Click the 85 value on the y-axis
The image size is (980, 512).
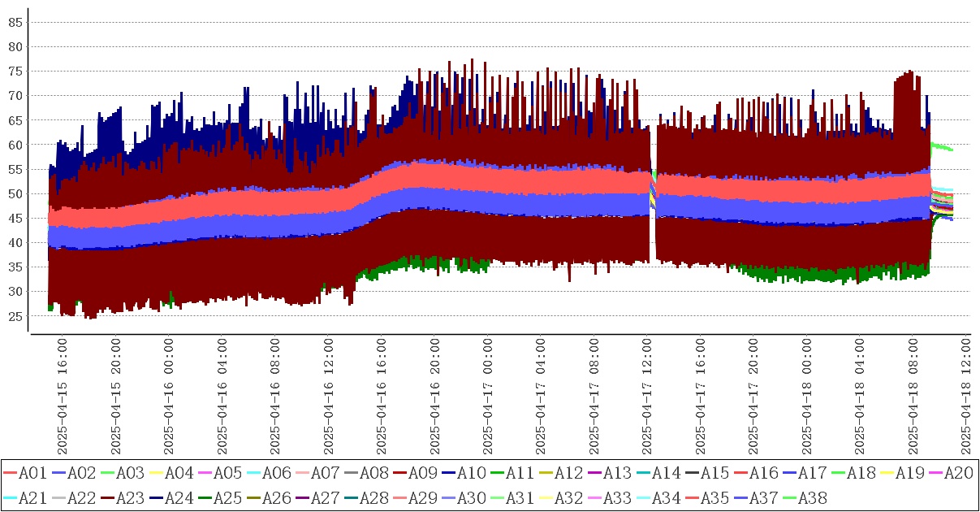pyautogui.click(x=15, y=23)
